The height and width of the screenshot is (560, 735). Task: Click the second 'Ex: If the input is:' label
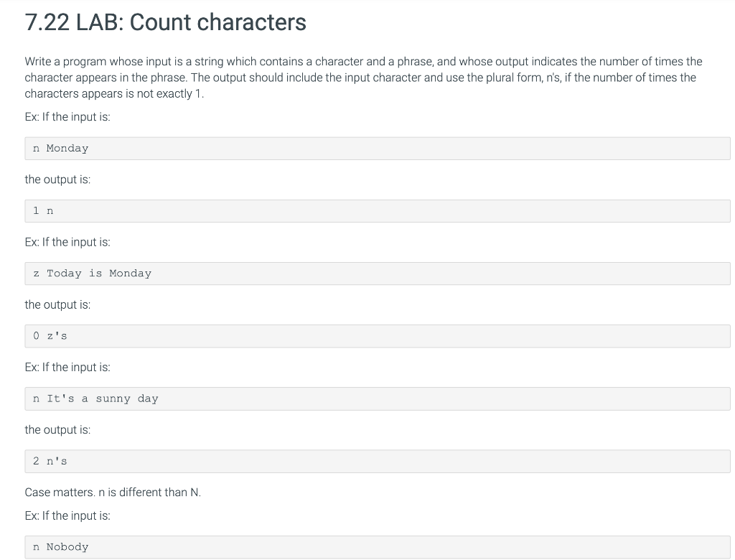(67, 242)
